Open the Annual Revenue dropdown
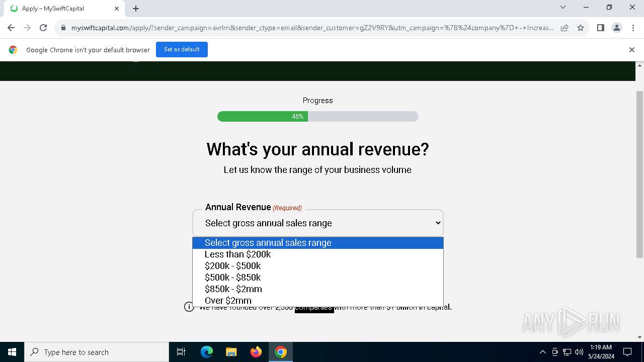 click(x=318, y=223)
